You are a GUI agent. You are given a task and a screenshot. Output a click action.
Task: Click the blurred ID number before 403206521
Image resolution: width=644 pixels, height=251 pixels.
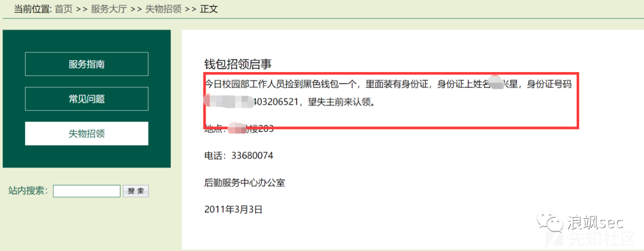(x=228, y=102)
